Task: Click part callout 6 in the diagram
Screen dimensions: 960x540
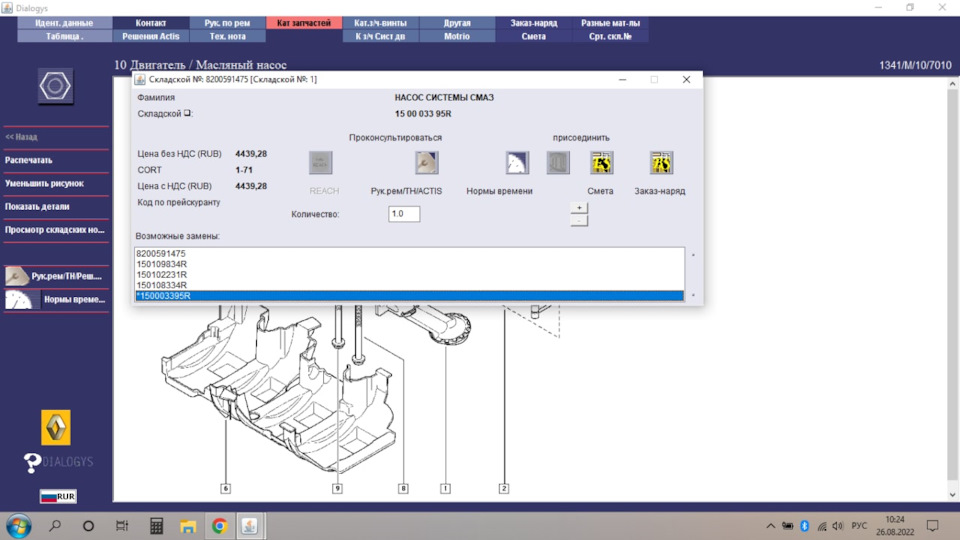Action: [225, 488]
